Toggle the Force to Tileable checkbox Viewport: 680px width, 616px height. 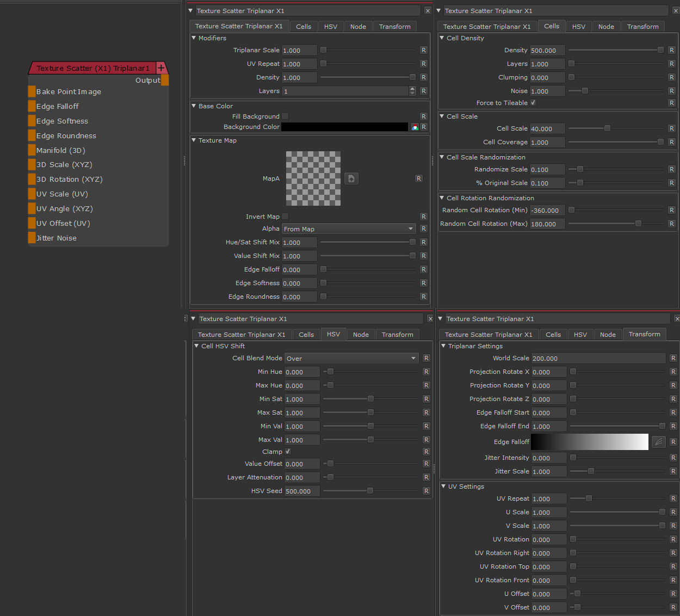coord(533,103)
